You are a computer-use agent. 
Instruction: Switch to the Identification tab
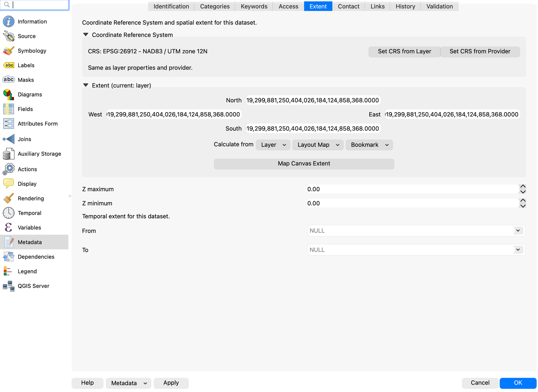point(171,6)
